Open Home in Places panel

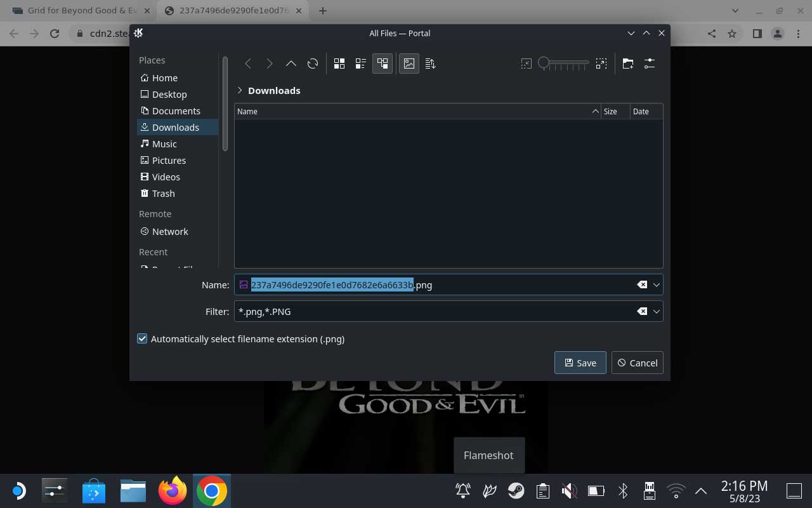click(178, 77)
